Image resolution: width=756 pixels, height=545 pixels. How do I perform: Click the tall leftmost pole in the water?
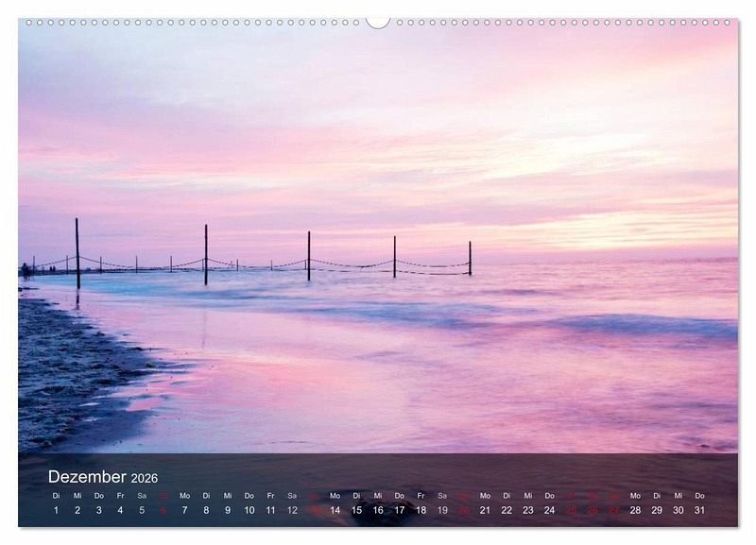pos(77,253)
